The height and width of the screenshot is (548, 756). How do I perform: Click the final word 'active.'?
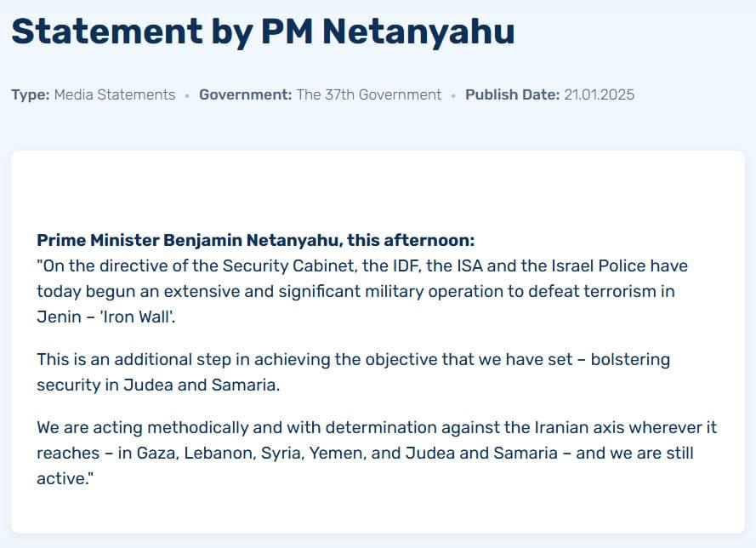(65, 478)
